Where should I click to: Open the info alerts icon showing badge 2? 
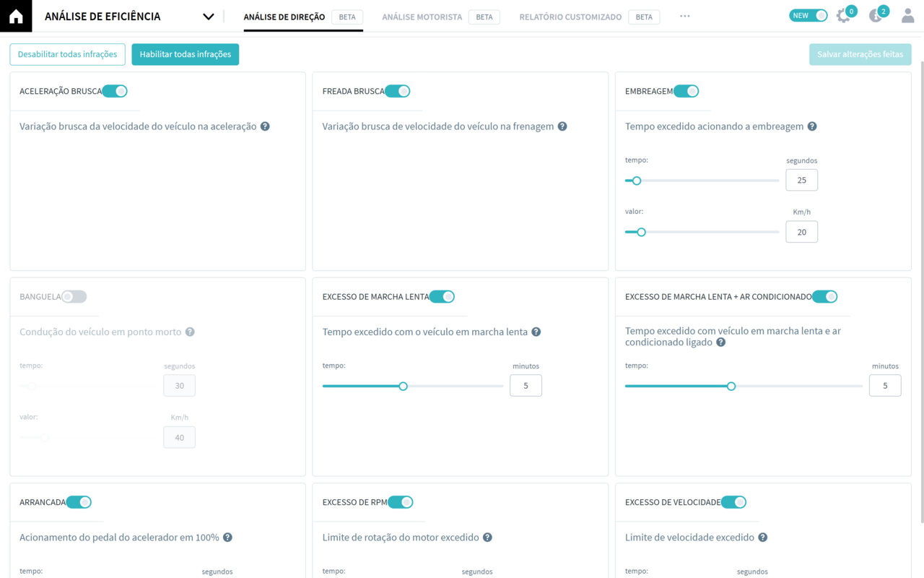[876, 15]
